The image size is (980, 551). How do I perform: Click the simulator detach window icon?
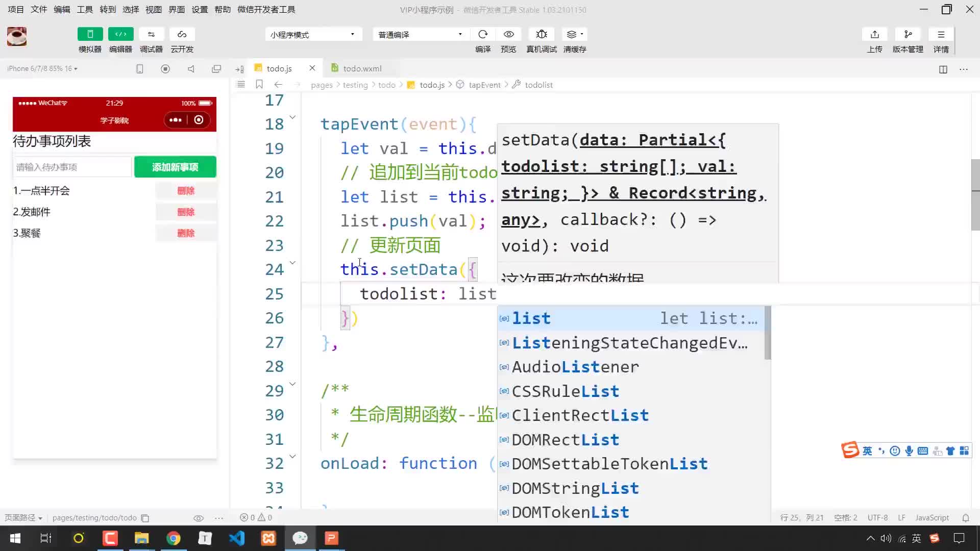tap(216, 69)
